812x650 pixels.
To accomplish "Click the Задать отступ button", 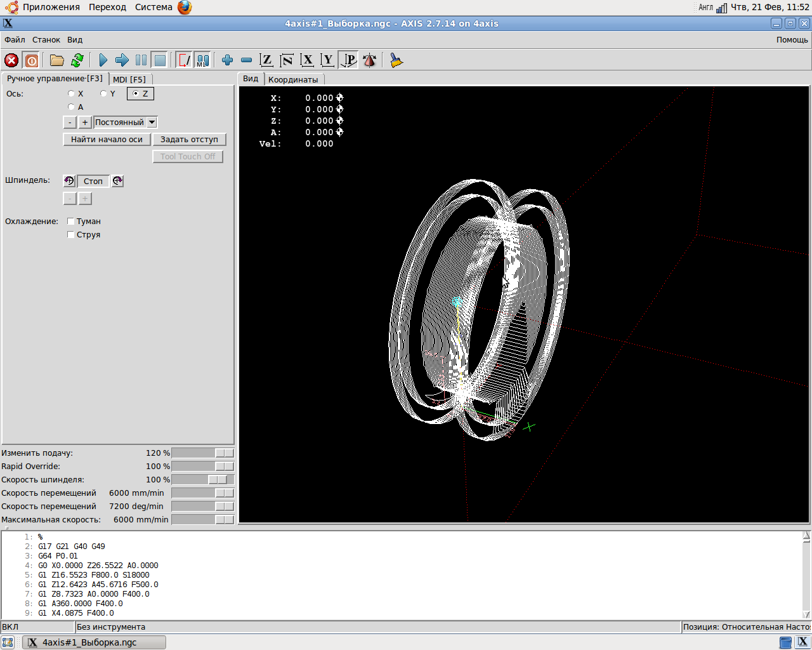I will coord(189,140).
